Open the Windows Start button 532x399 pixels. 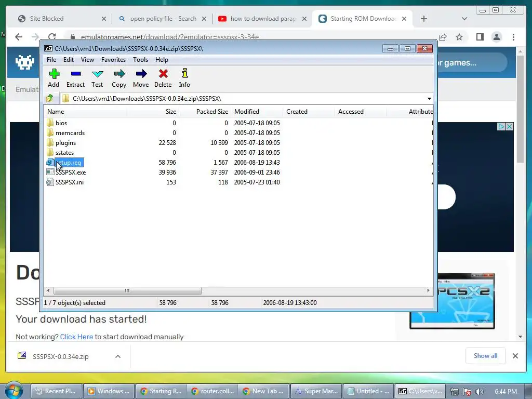pos(14,390)
